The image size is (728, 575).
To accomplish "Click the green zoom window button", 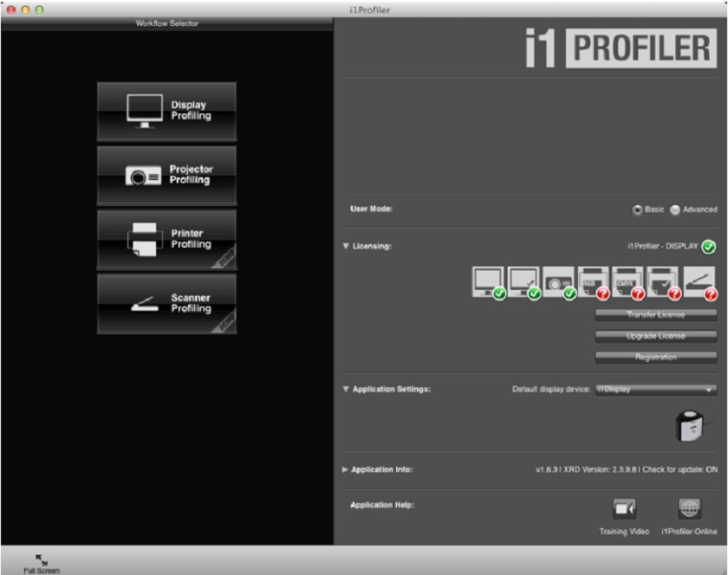I will tap(40, 10).
